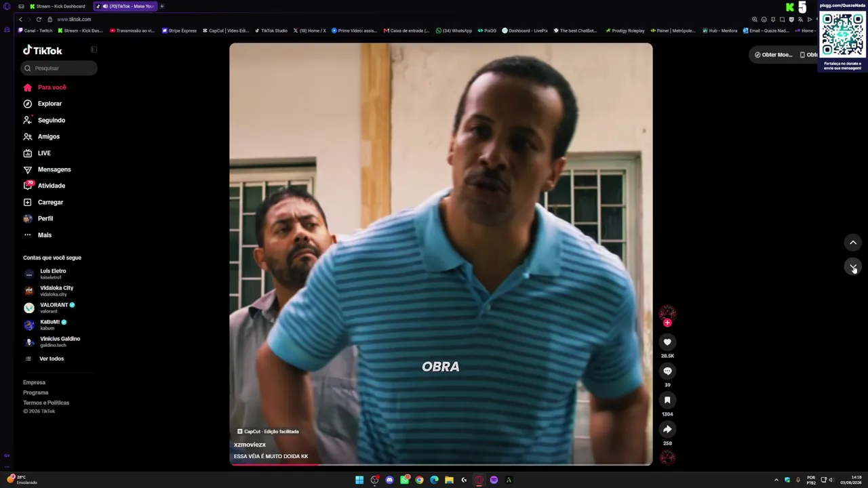The height and width of the screenshot is (488, 868).
Task: Open the VALORANT followed account
Action: coord(49,308)
